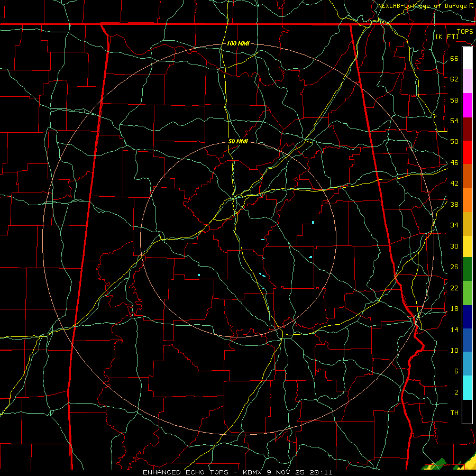Click the black TH band at legend bottom

(467, 411)
